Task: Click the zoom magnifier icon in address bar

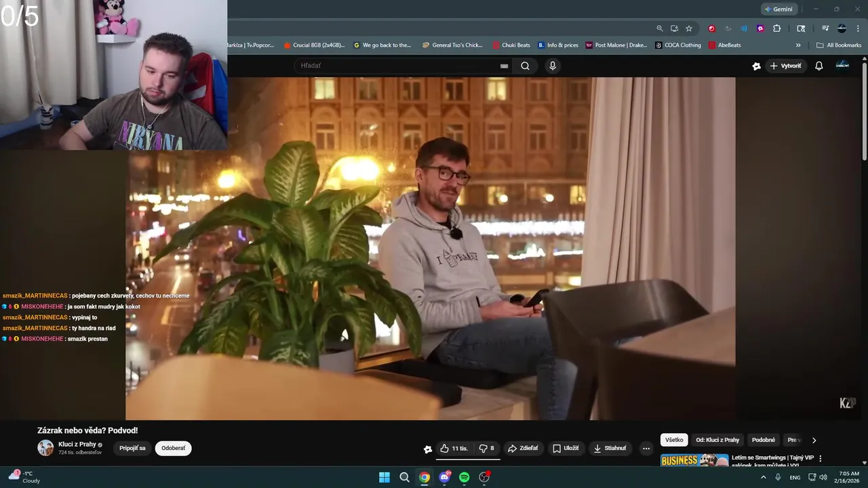Action: (659, 28)
